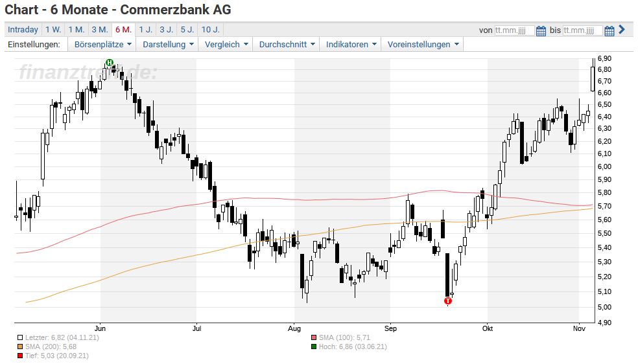
Task: Click the 'Letzter: 6,82 (04.11.21)' legend text
Action: tap(62, 337)
